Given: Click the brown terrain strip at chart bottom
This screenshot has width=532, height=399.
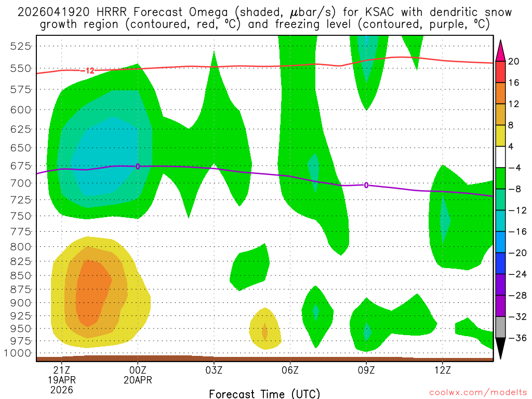Looking at the screenshot, I should coord(264,358).
